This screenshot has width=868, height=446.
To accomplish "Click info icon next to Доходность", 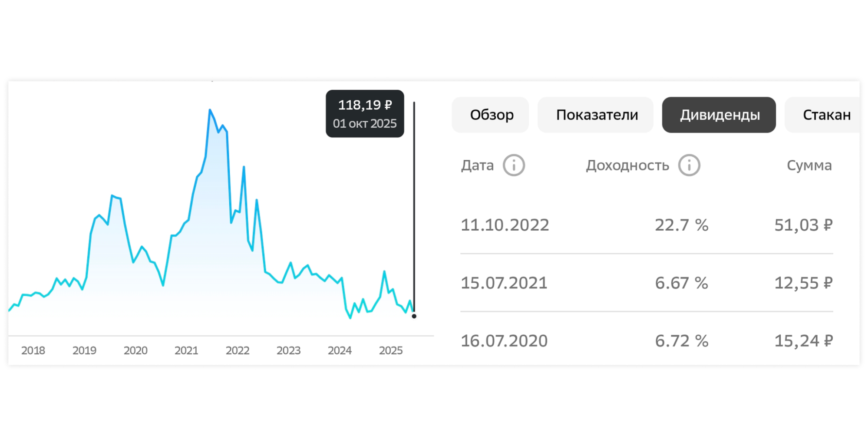I will [x=689, y=165].
